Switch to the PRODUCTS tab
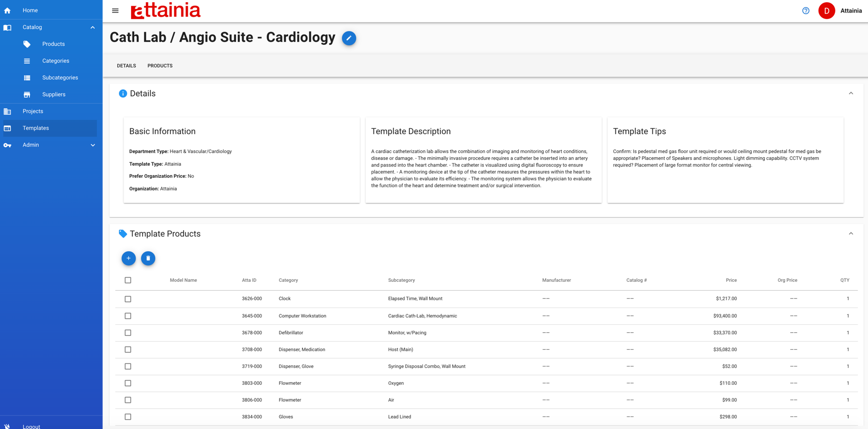This screenshot has width=868, height=429. click(x=160, y=66)
